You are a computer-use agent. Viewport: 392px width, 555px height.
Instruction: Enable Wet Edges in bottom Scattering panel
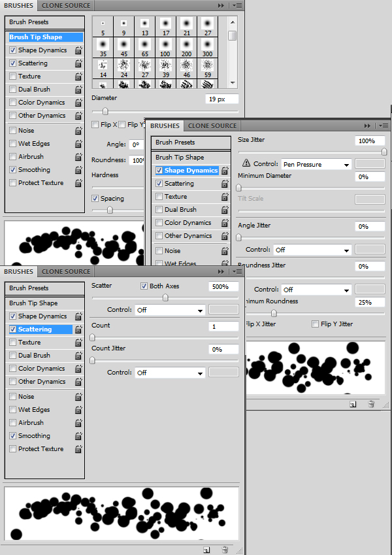point(12,409)
